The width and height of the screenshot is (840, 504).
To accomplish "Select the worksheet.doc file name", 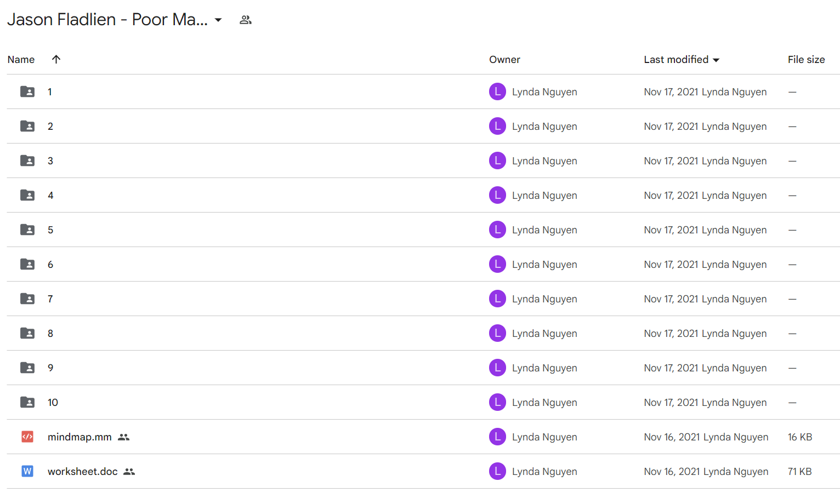I will point(83,472).
